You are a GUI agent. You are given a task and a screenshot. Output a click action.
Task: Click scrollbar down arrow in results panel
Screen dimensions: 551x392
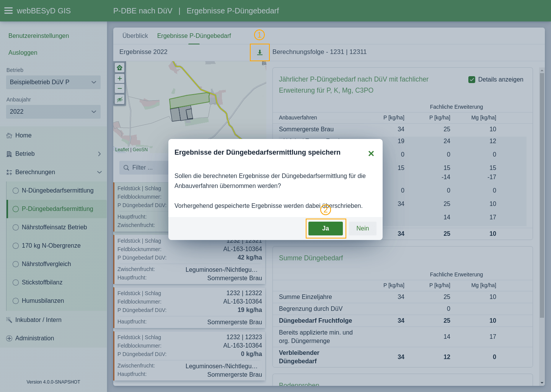click(x=542, y=383)
